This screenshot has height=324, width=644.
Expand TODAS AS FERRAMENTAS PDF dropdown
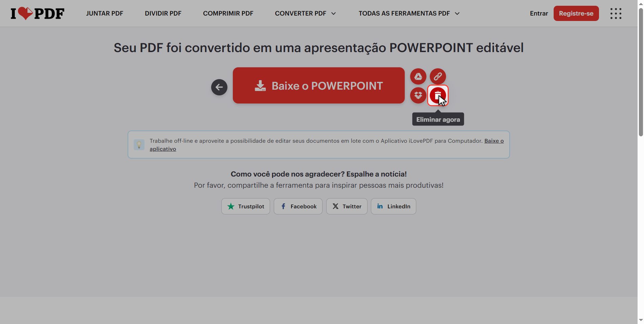tap(409, 14)
